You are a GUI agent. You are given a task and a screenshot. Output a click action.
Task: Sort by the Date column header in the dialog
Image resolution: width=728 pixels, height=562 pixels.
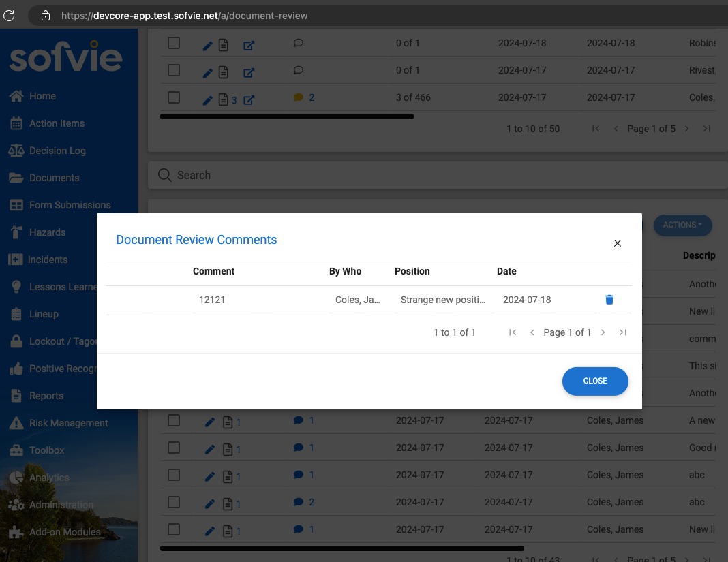coord(506,272)
